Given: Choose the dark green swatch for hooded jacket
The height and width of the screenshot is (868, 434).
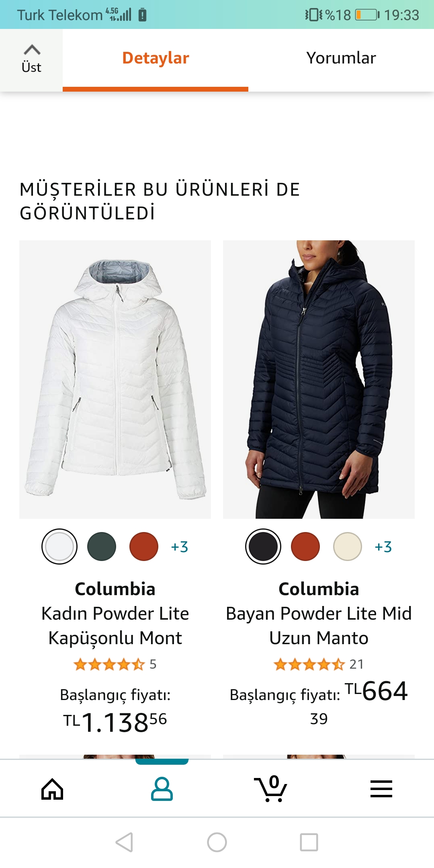Looking at the screenshot, I should coord(102,547).
